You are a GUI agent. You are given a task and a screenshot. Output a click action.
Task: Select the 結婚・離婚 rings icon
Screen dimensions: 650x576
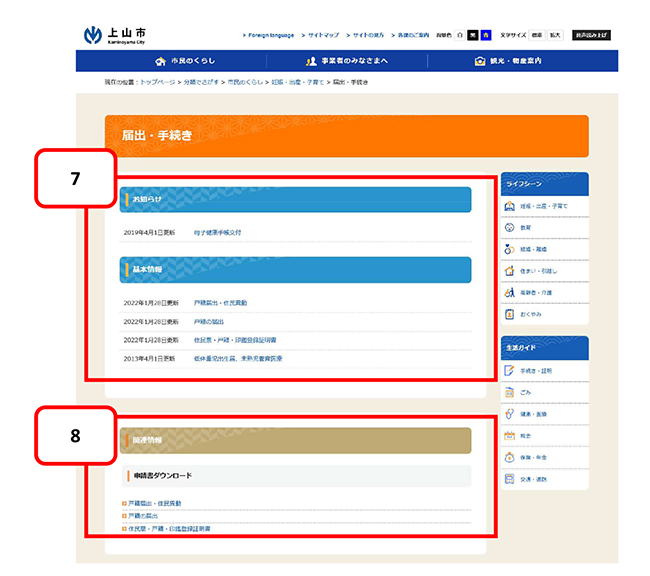510,249
